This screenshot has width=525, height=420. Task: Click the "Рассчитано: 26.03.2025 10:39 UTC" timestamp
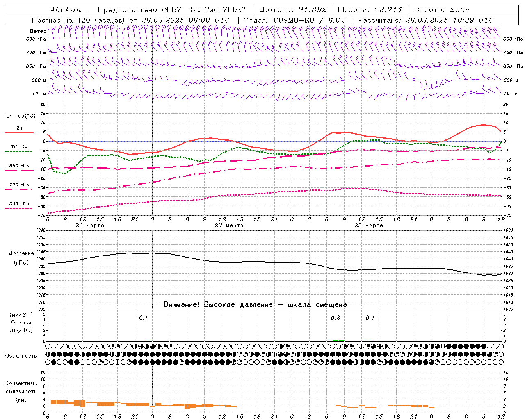426,20
